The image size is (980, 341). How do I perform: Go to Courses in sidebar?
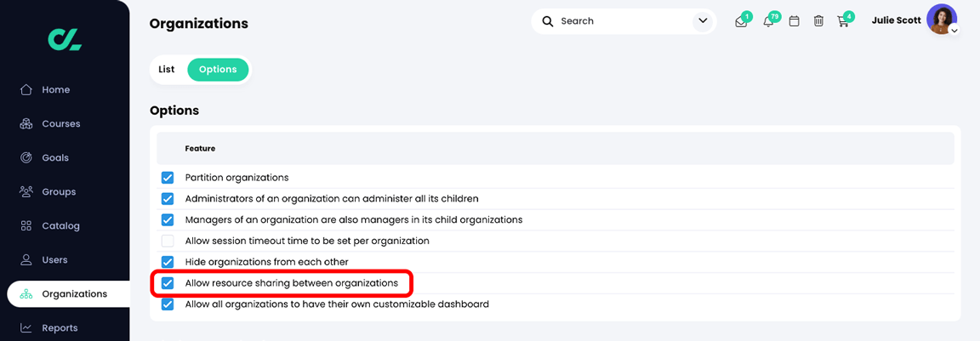click(x=61, y=123)
